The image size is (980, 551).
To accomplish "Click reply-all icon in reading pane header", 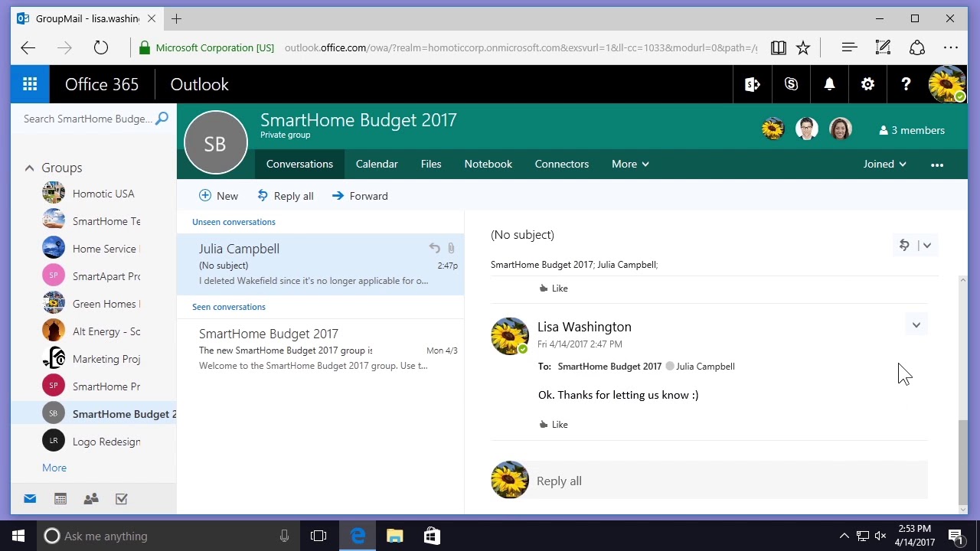I will pos(905,245).
